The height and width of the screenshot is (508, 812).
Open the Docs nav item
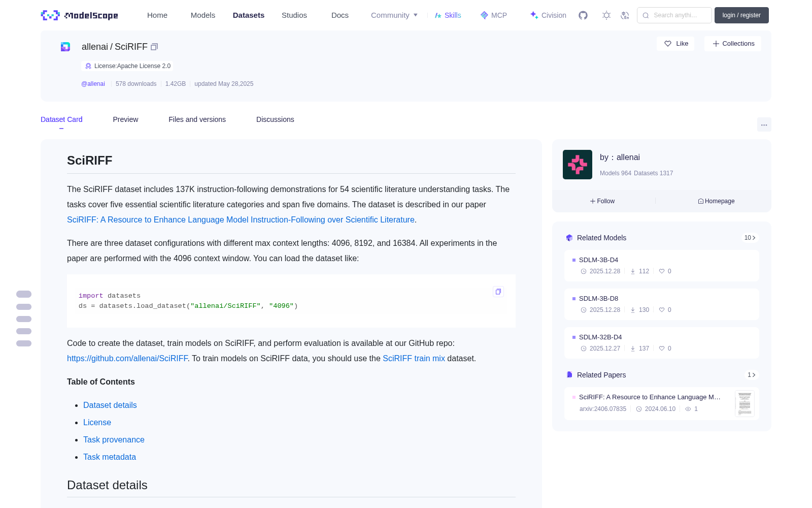pos(340,15)
